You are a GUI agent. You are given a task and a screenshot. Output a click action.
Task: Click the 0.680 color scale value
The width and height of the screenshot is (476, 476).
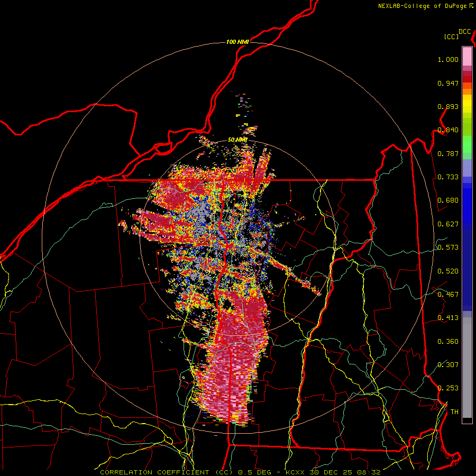(x=448, y=200)
